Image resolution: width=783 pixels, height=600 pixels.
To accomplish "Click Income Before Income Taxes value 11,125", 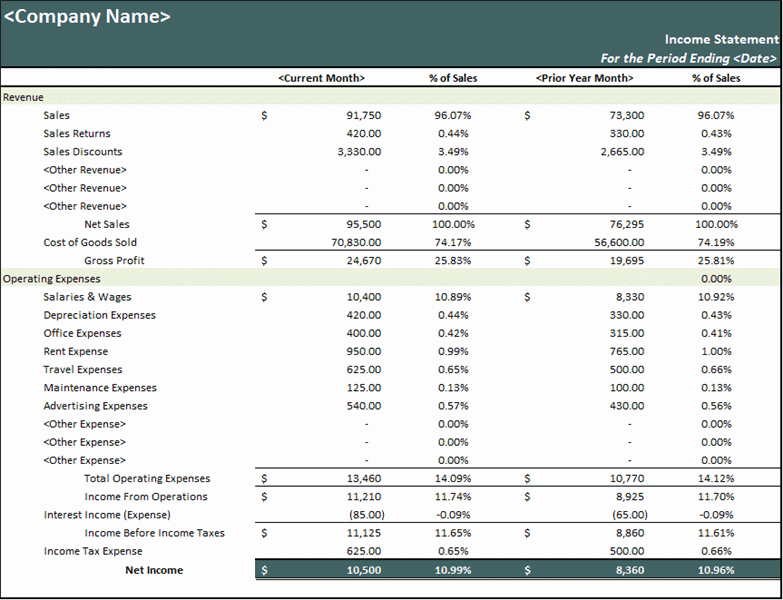I will (x=364, y=533).
